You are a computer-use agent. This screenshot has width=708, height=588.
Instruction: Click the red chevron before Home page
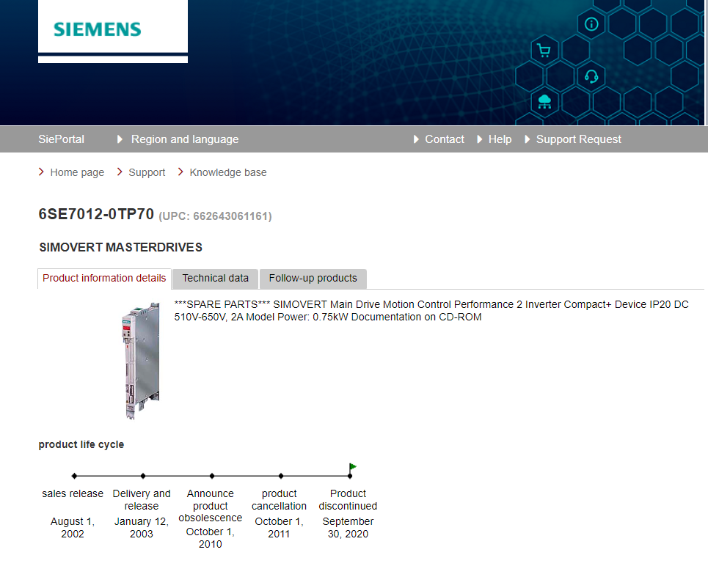click(x=42, y=172)
